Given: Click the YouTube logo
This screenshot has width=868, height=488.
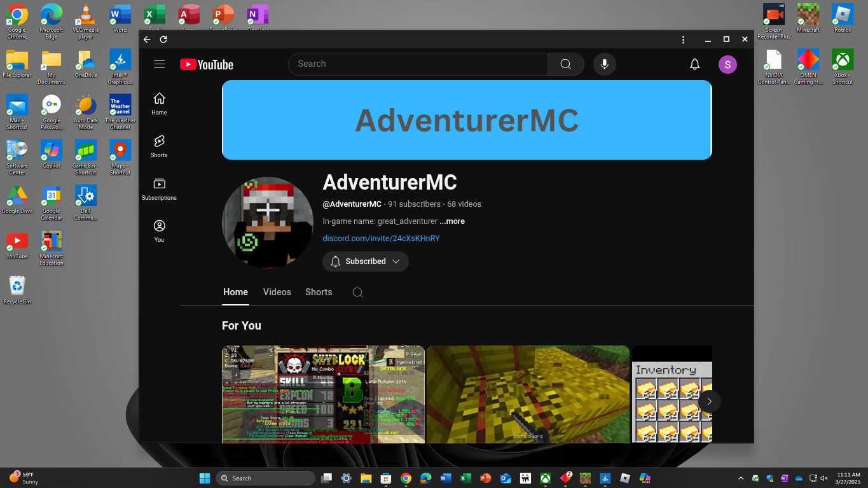Looking at the screenshot, I should 207,64.
